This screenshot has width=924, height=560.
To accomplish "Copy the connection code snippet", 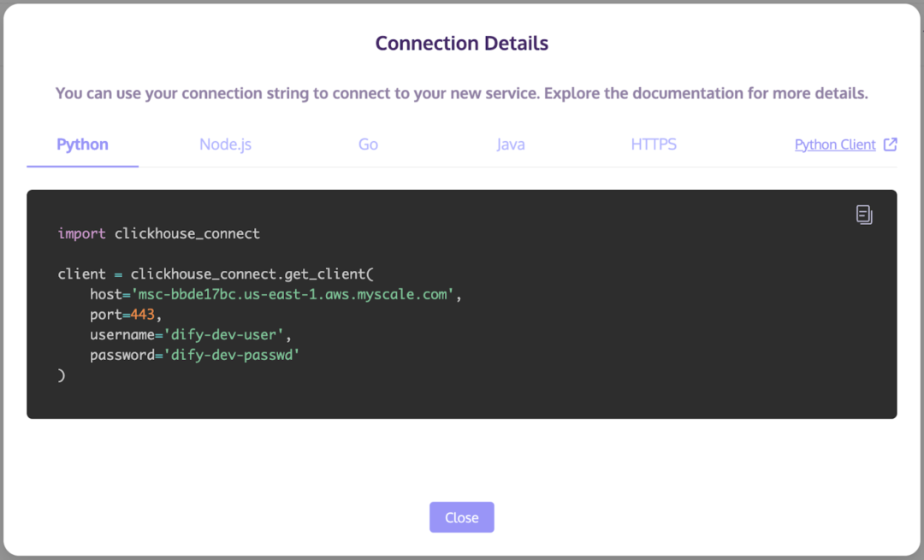I will (864, 215).
